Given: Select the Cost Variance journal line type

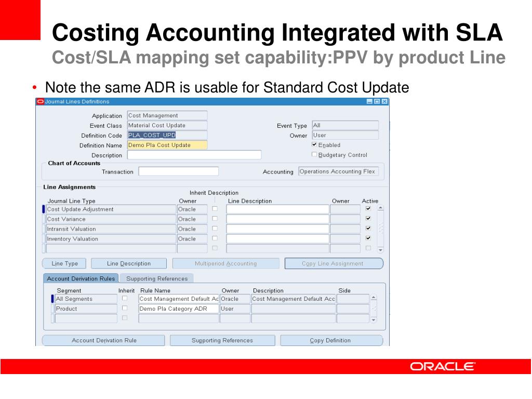Looking at the screenshot, I should [x=111, y=219].
